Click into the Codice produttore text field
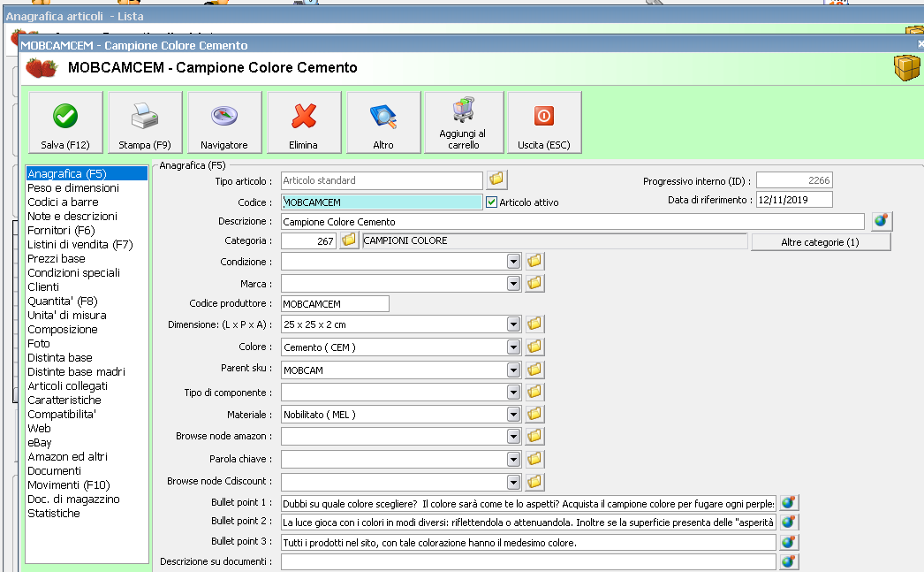The height and width of the screenshot is (572, 924). [335, 303]
